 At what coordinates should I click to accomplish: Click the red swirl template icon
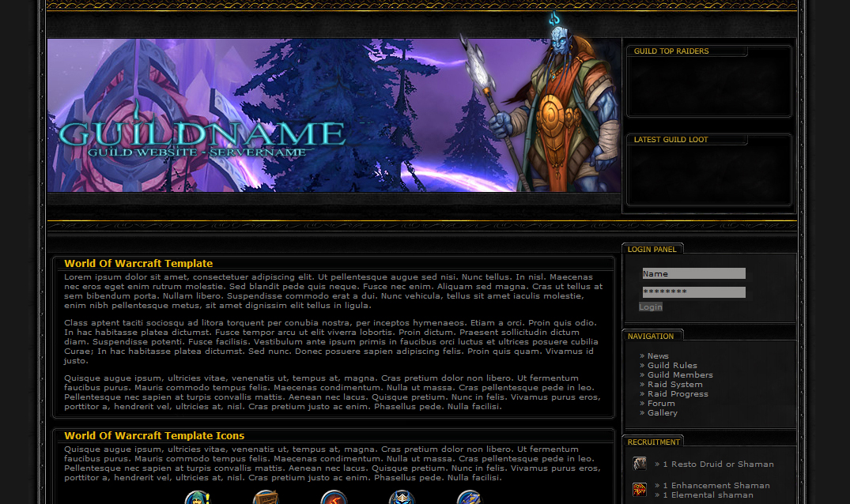pyautogui.click(x=334, y=497)
